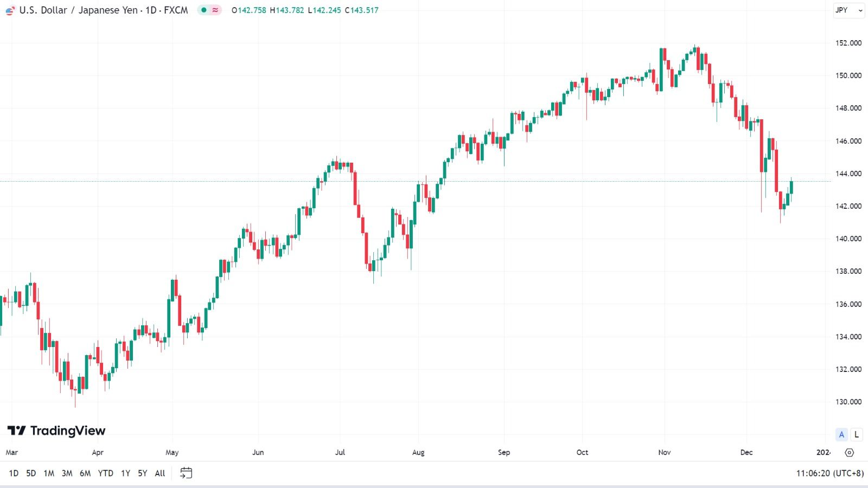This screenshot has height=488, width=868.
Task: Click the Mar label on time axis
Action: pos(11,452)
